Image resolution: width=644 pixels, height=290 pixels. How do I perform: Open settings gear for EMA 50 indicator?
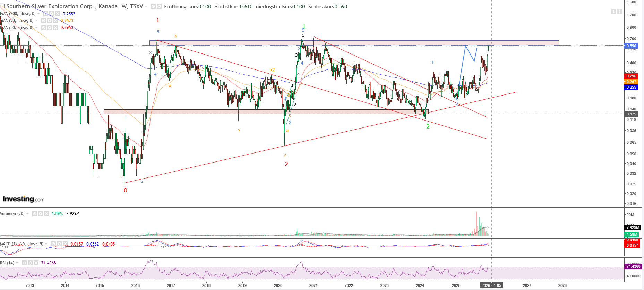pos(49,28)
